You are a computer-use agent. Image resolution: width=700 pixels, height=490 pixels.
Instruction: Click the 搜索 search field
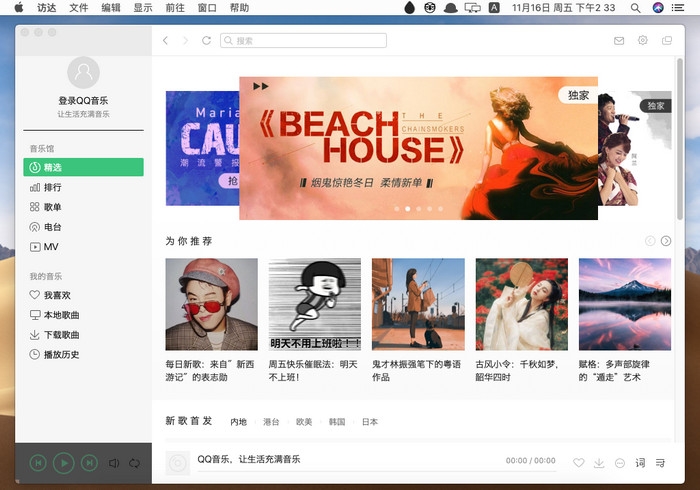click(x=304, y=41)
